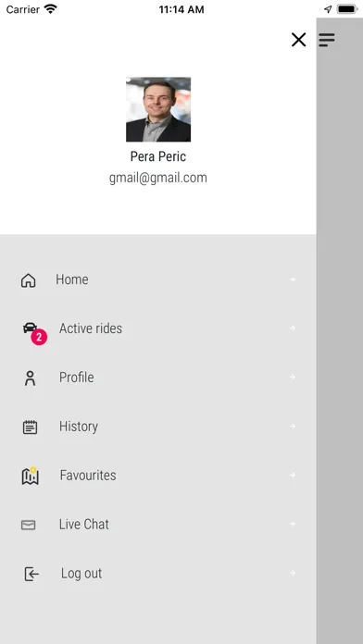Tap the house icon beside Home
The image size is (363, 644).
29,280
